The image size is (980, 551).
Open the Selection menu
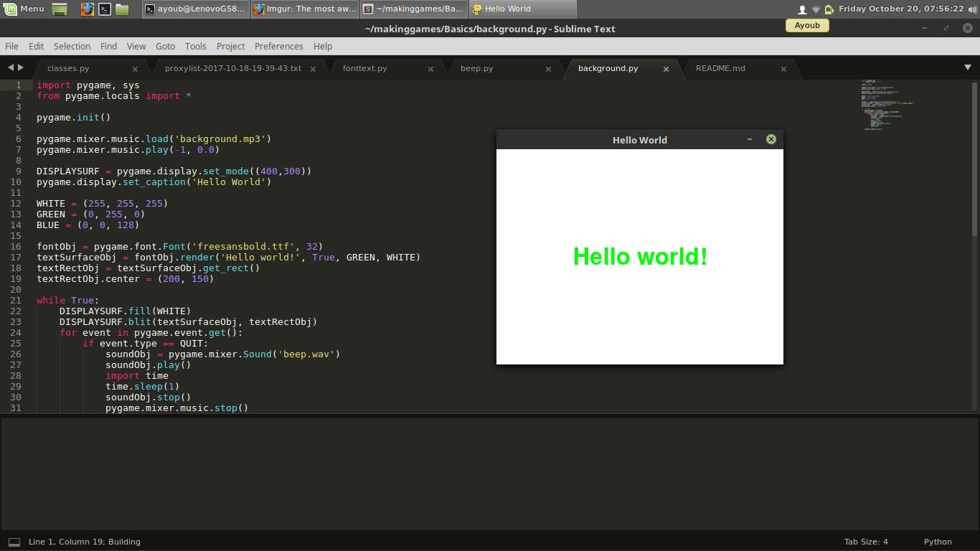coord(72,46)
